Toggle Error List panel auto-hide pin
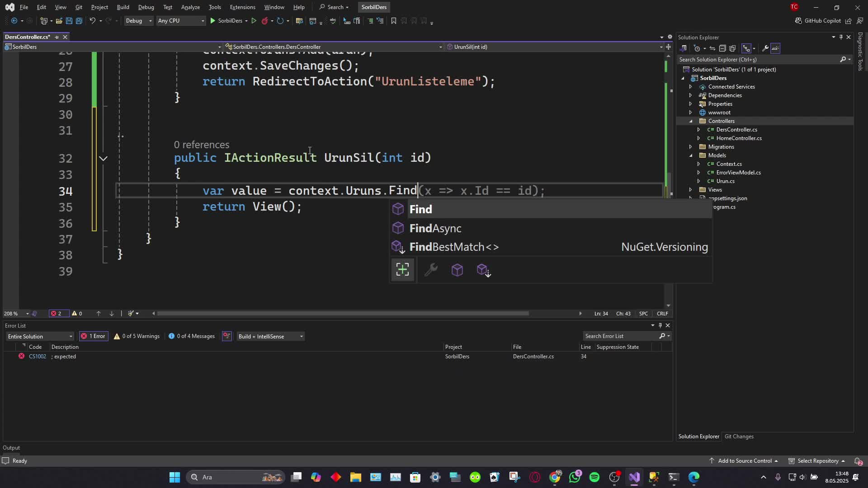This screenshot has width=868, height=488. 660,325
